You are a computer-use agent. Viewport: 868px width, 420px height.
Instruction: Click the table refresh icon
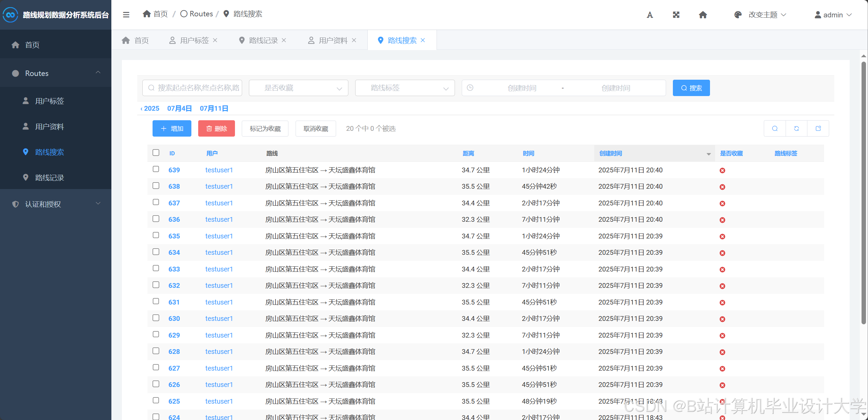click(x=796, y=128)
